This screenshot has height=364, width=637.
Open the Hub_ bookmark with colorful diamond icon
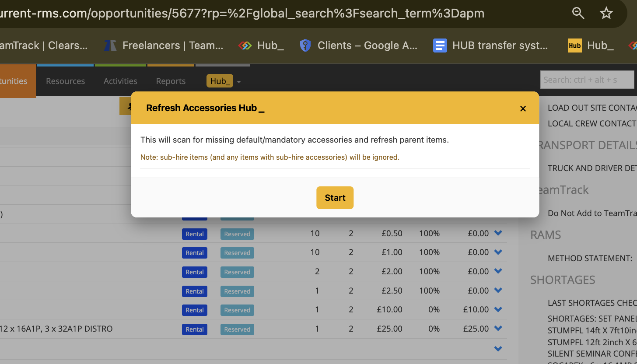pos(261,45)
